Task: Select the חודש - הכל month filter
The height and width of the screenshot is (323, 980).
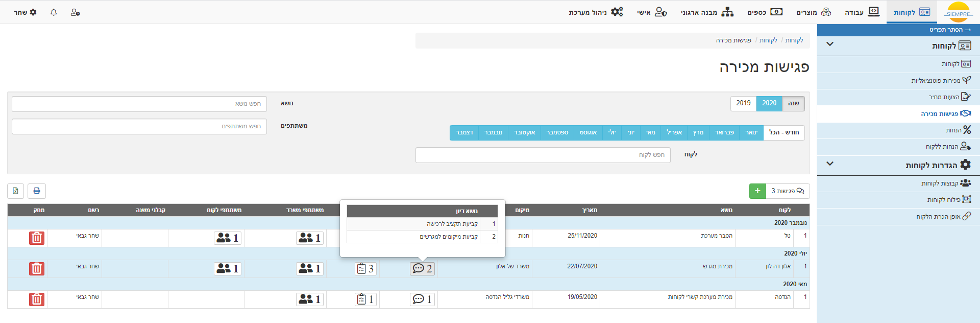Action: [x=784, y=133]
